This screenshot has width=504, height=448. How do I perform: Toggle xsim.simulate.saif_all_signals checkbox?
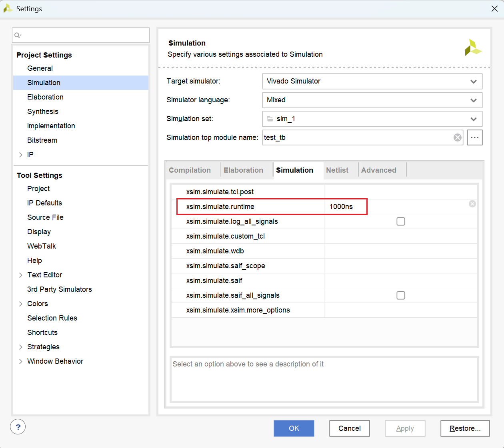(x=401, y=295)
